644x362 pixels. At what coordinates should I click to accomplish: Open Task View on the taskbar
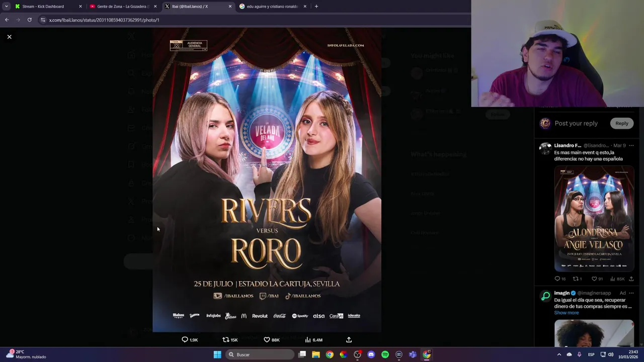302,354
